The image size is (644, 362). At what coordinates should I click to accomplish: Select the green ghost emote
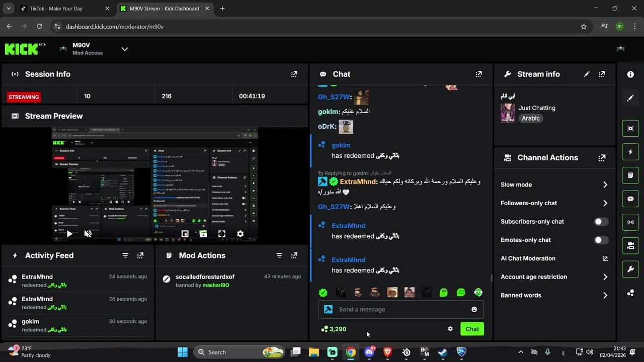pos(443,293)
